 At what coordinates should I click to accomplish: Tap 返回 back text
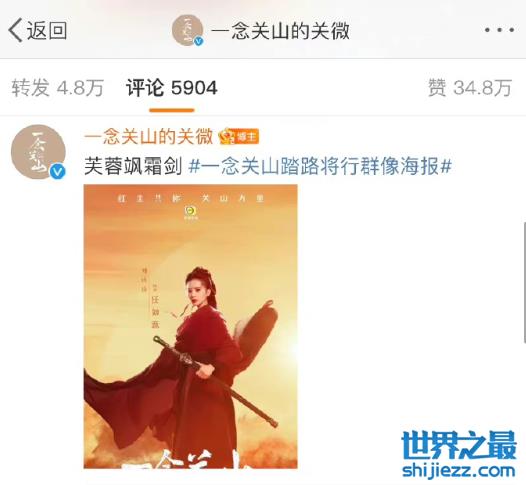coord(47,31)
